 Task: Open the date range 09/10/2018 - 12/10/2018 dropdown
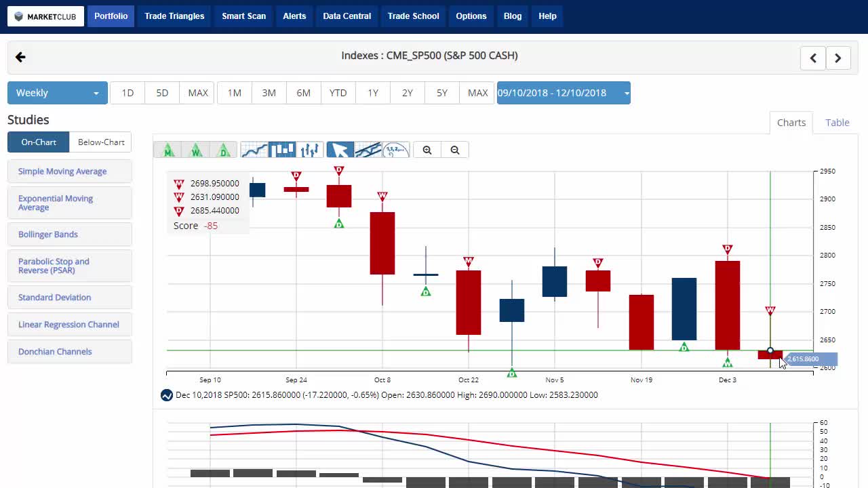(564, 93)
